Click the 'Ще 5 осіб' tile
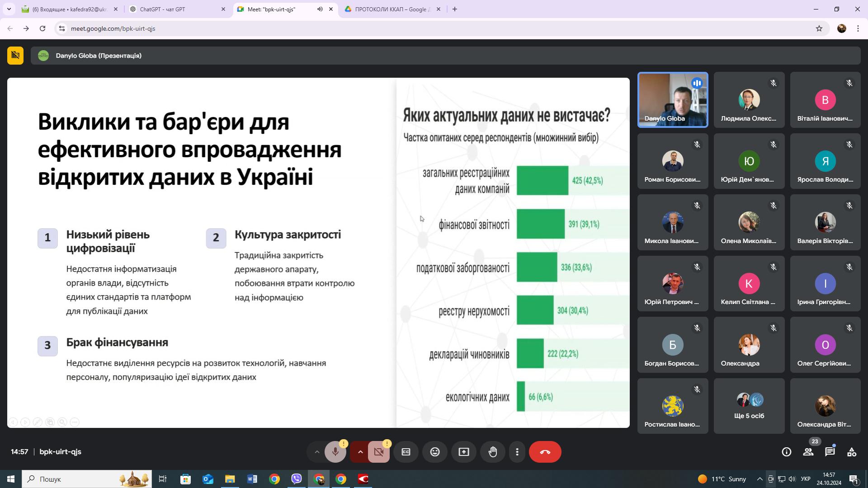Viewport: 868px width, 488px height. pos(749,406)
